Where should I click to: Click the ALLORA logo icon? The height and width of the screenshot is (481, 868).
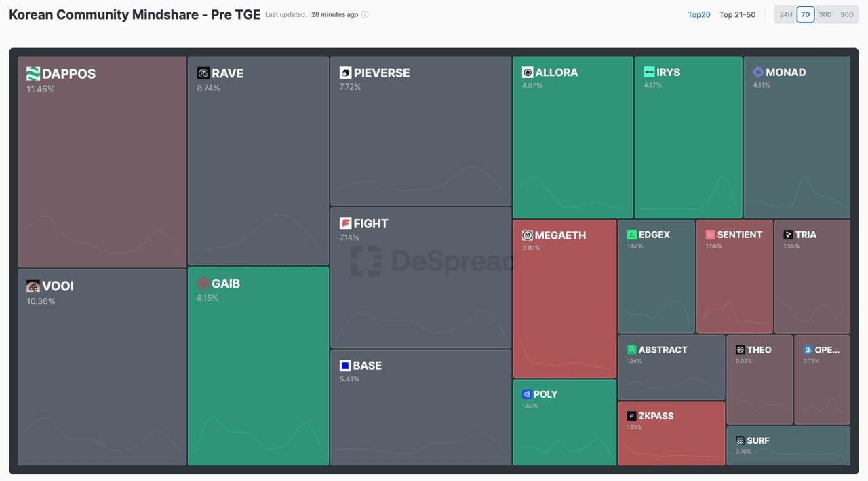click(528, 72)
